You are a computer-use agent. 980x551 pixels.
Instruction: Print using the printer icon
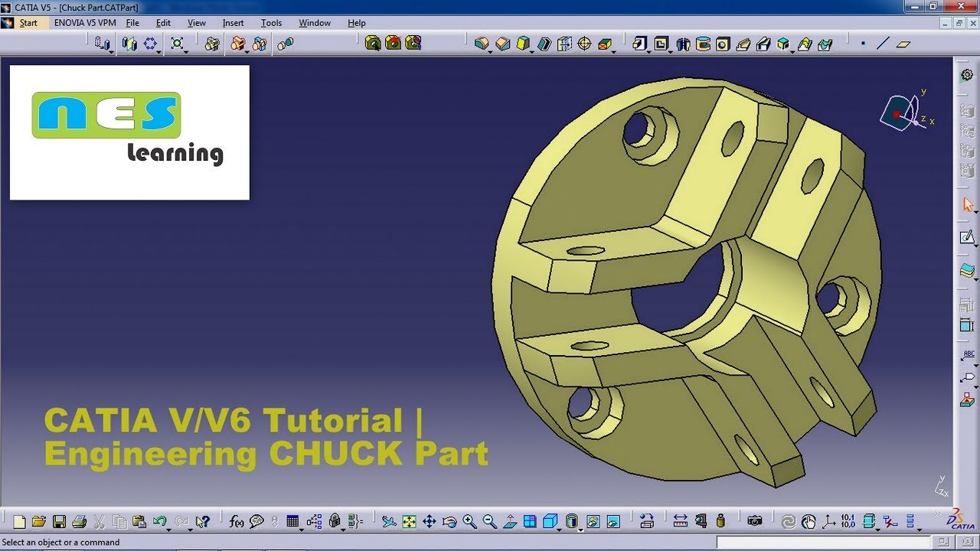coord(79,522)
